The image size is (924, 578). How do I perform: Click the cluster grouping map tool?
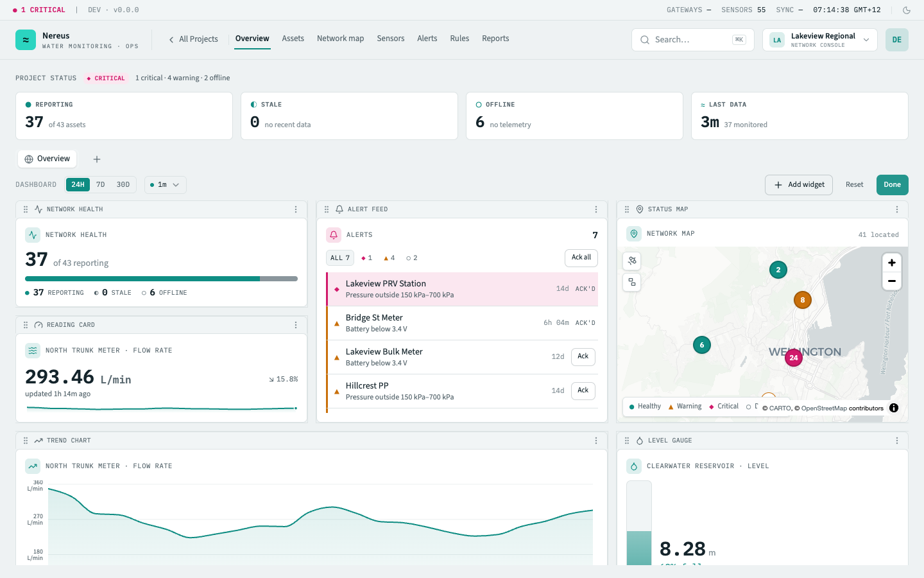(632, 283)
